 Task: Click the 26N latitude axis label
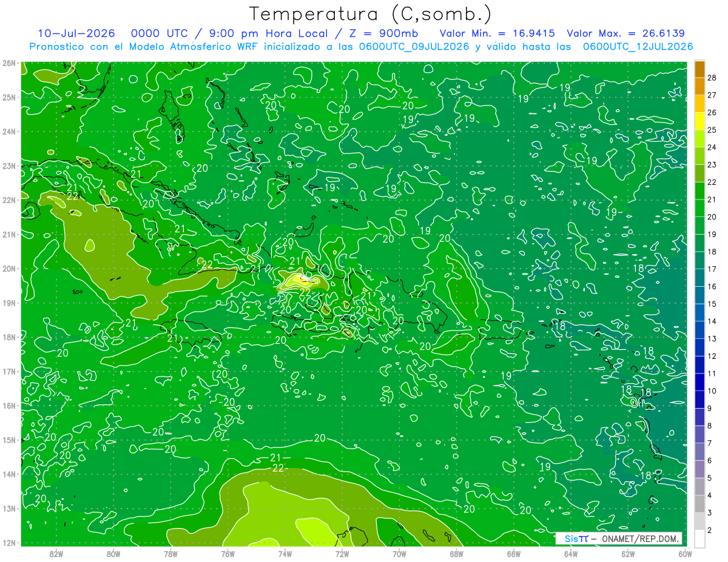(x=8, y=63)
